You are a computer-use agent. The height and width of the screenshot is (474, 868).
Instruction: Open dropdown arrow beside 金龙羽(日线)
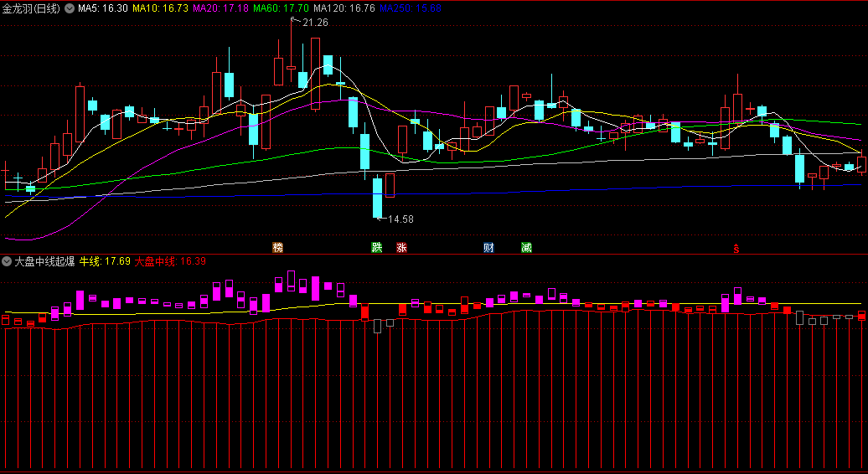[69, 8]
